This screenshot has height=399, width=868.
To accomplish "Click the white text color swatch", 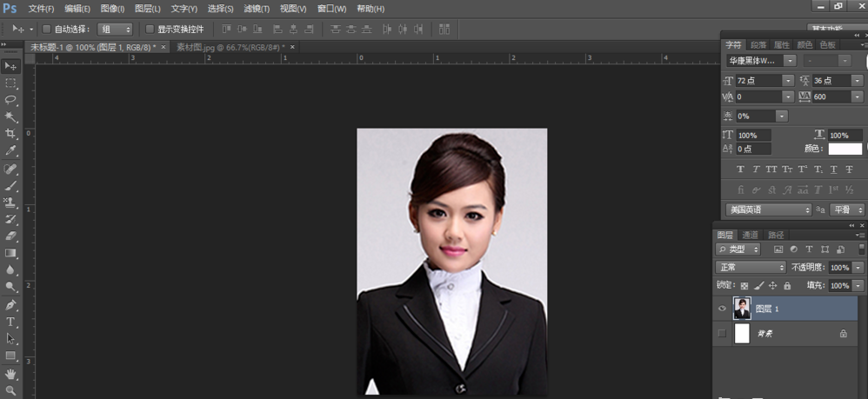I will coord(844,150).
